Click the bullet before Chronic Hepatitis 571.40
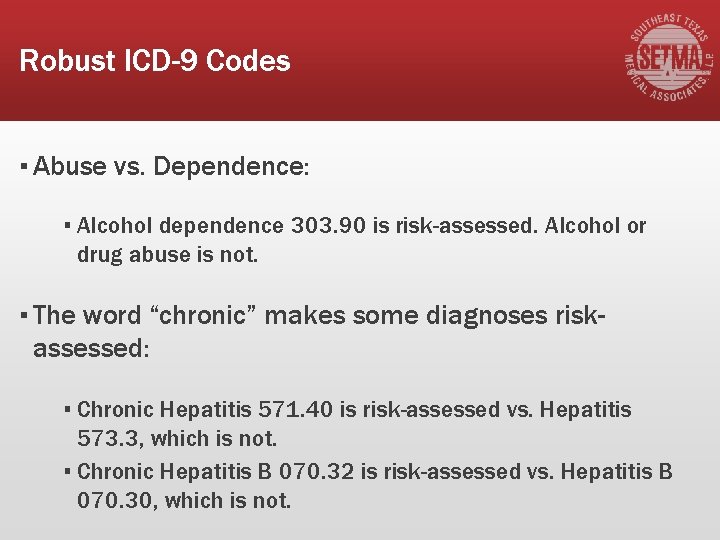This screenshot has height=540, width=720. point(68,409)
